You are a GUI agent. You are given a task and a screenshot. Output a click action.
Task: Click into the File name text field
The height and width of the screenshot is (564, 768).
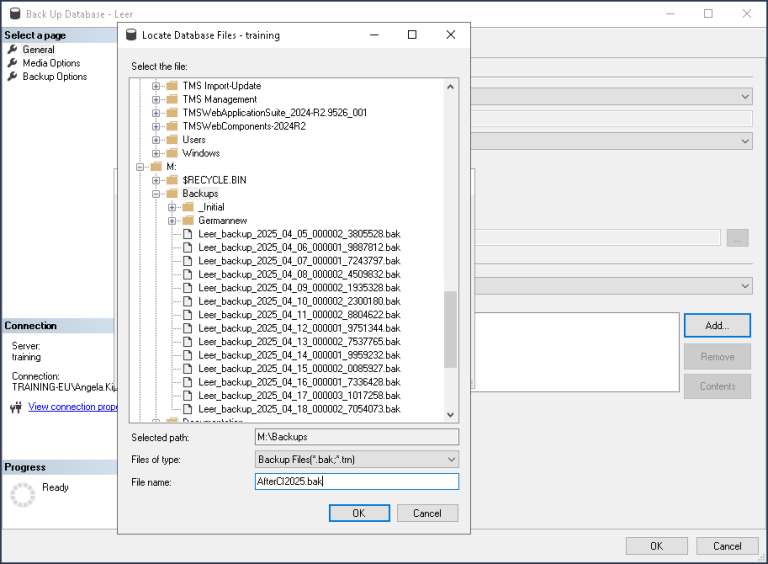tap(357, 482)
